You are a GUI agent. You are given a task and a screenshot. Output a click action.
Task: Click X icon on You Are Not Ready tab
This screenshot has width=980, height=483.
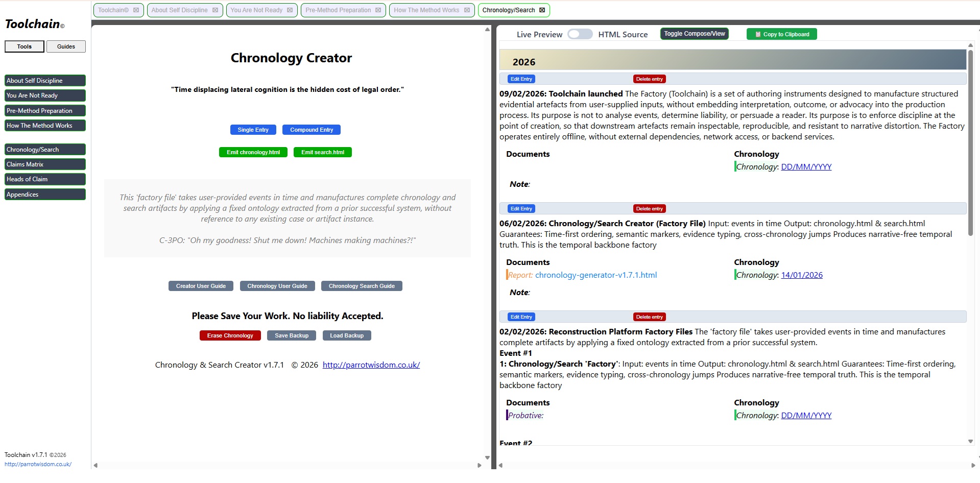(290, 10)
